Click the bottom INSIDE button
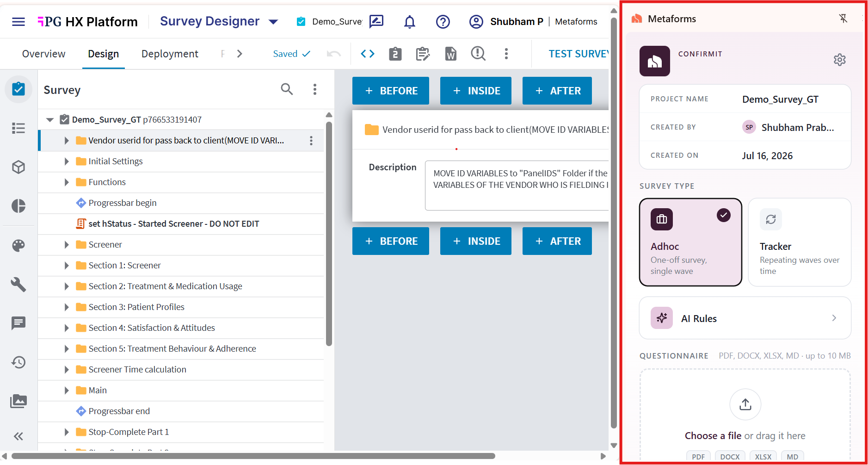This screenshot has width=868, height=465. click(x=476, y=241)
